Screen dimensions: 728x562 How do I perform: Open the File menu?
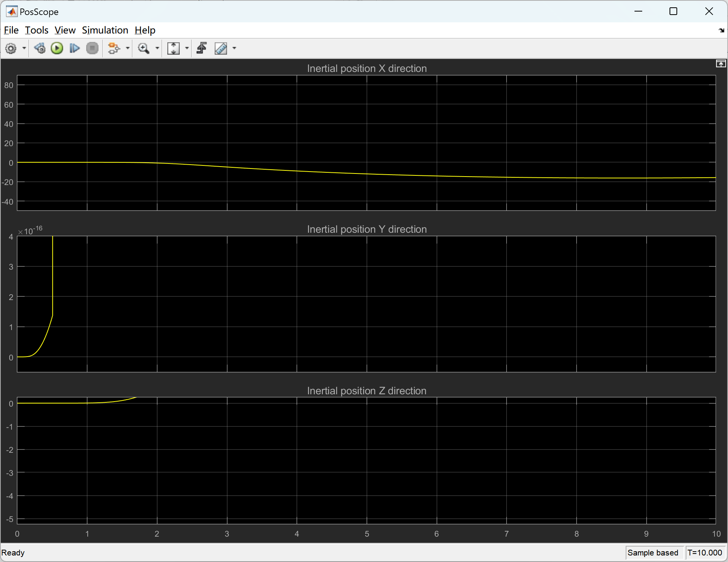[11, 30]
